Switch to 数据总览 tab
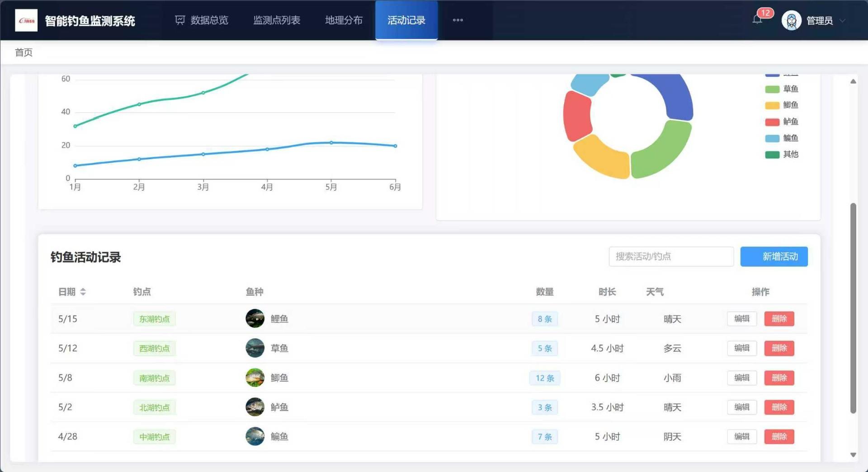The image size is (868, 472). click(x=202, y=20)
